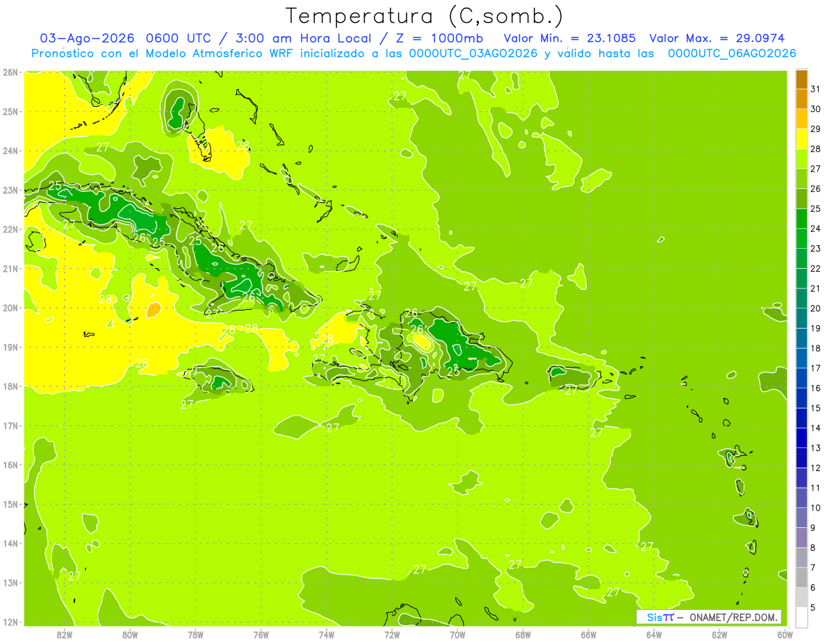Click the color bar label '10'
This screenshot has width=834, height=644.
tap(815, 508)
